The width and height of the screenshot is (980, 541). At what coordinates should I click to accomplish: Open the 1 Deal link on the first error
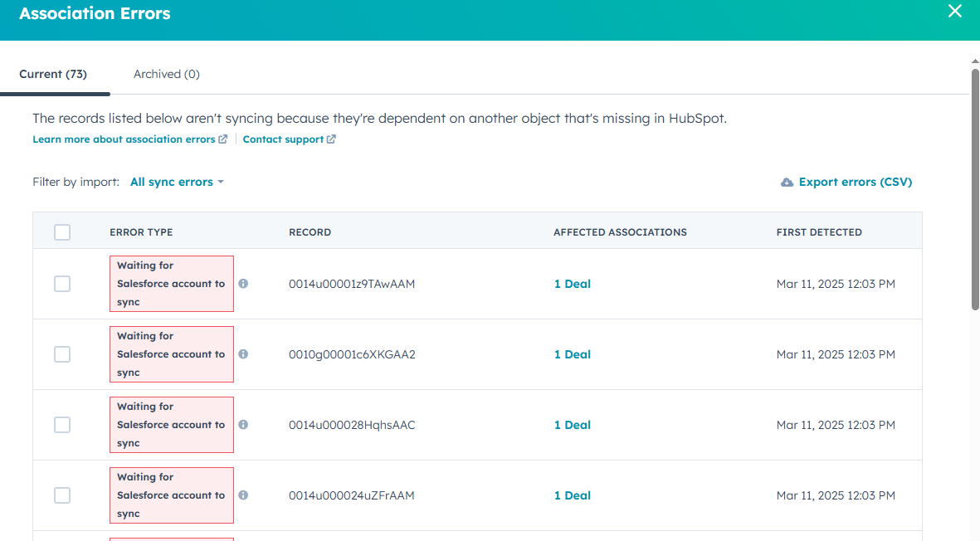click(x=572, y=284)
